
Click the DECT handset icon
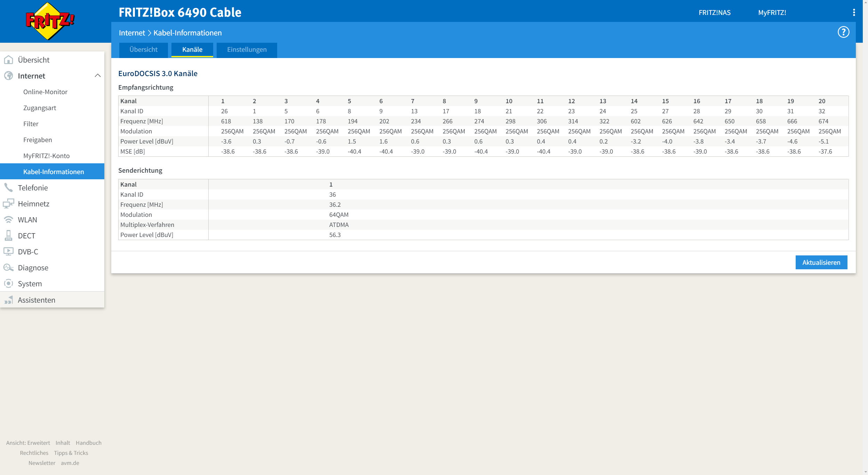8,236
